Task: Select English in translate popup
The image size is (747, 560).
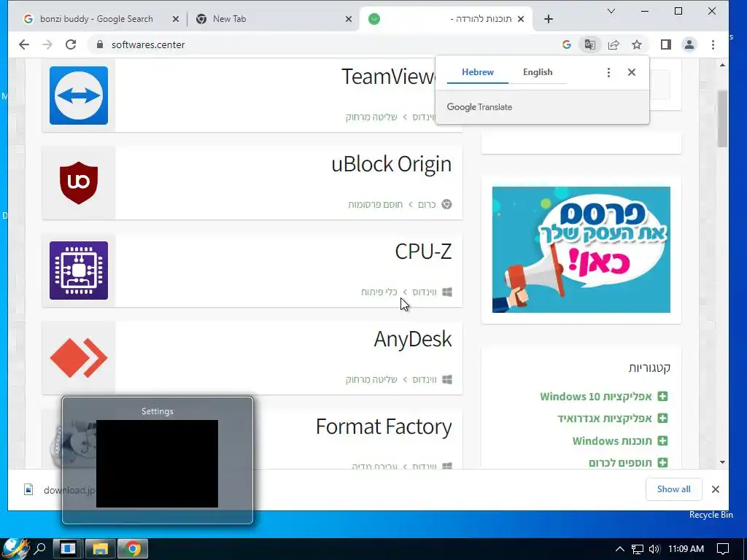Action: click(538, 72)
